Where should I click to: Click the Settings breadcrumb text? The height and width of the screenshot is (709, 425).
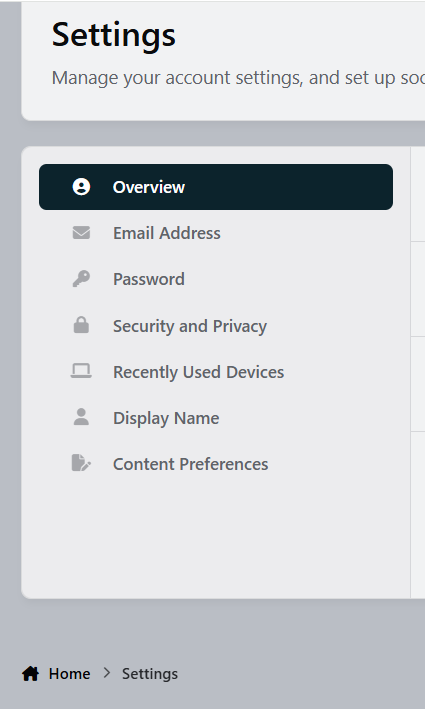150,674
